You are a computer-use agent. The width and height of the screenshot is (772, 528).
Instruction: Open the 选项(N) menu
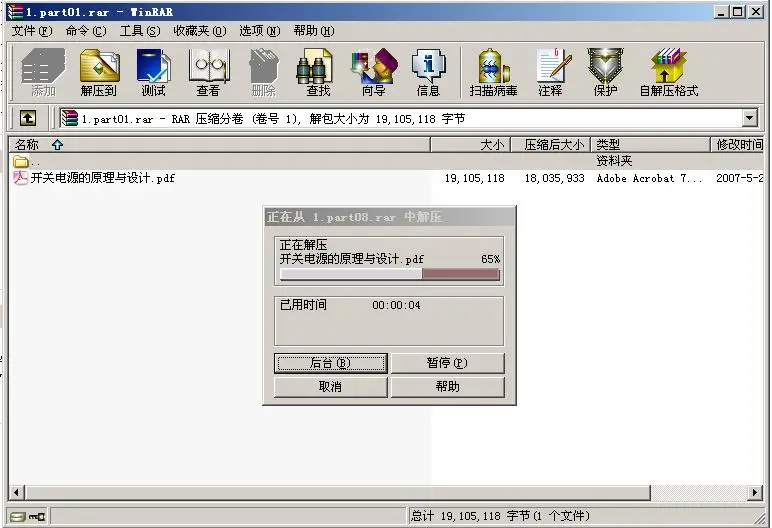point(259,31)
